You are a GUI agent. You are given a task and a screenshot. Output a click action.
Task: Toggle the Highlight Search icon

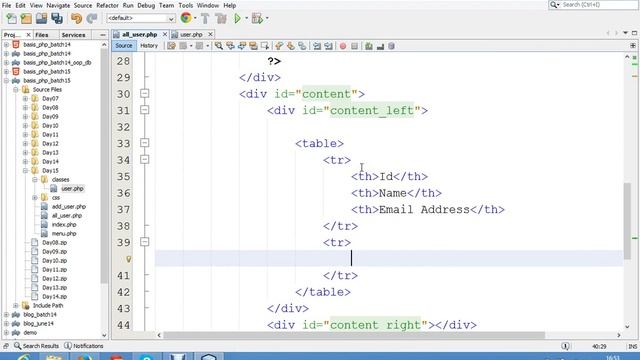[x=253, y=46]
